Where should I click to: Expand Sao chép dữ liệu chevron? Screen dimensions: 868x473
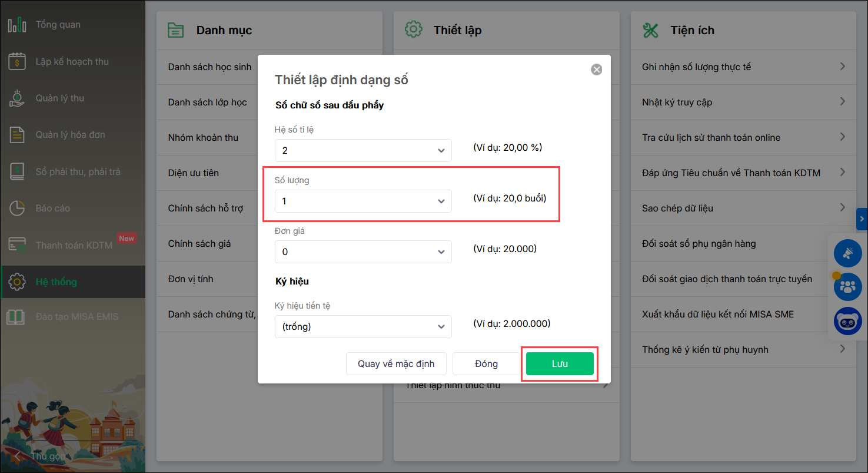[843, 208]
